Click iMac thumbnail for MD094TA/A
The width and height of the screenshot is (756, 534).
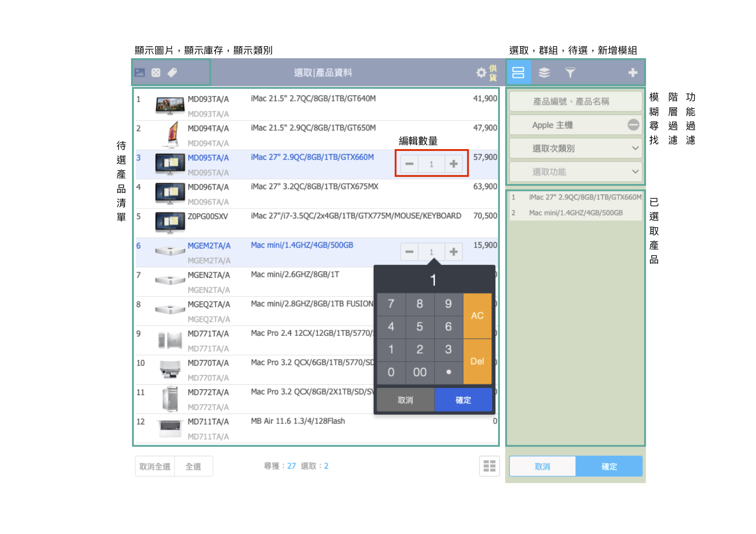(x=173, y=134)
